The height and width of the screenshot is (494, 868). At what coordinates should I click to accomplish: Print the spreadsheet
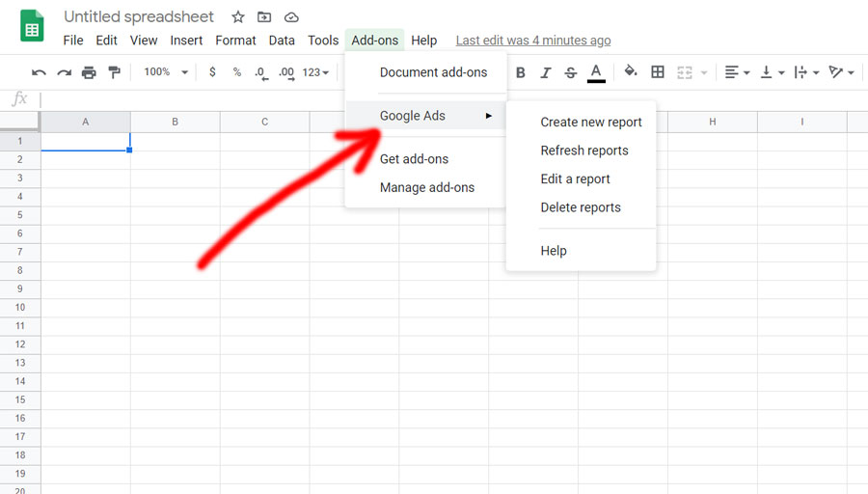pyautogui.click(x=89, y=72)
